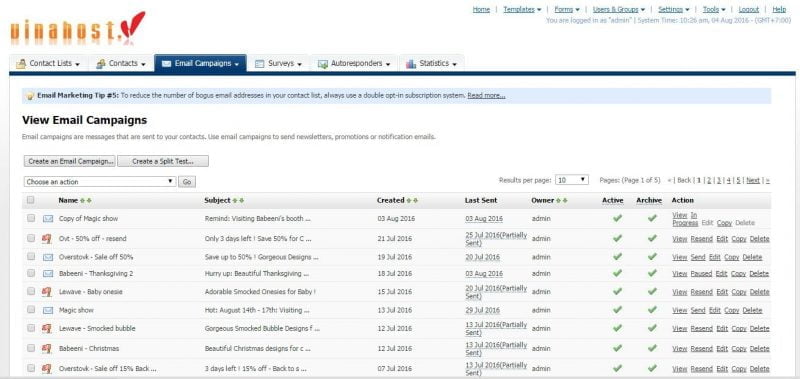Click Active checkmark for Overstovk - Sale off 50%
Viewport: 800px width, 379px height.
[617, 257]
